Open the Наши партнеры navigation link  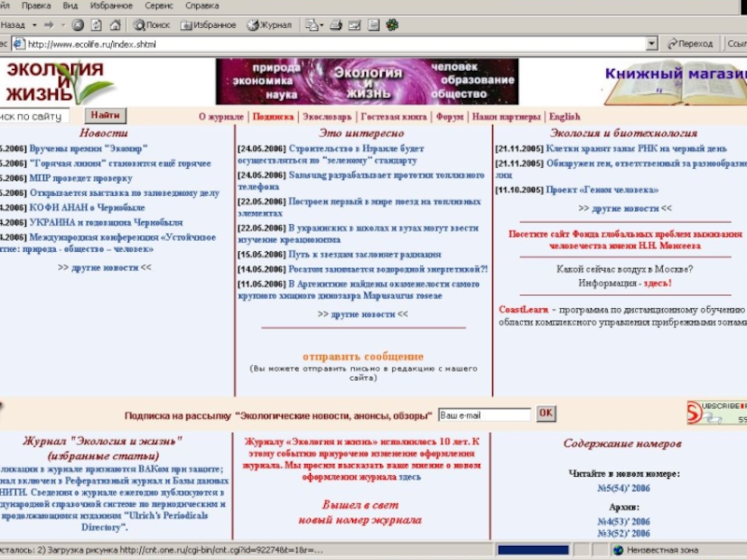coord(506,117)
